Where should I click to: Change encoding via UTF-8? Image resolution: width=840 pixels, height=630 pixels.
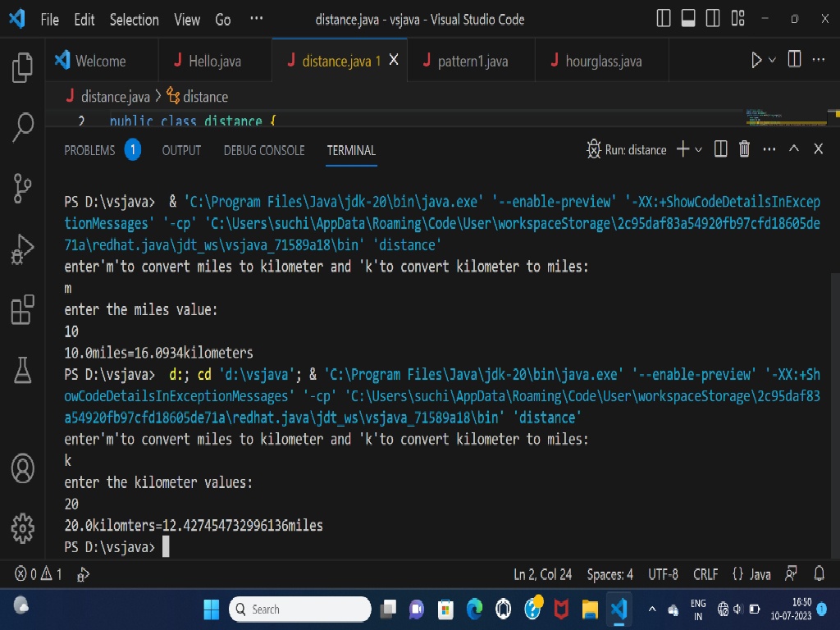[663, 574]
